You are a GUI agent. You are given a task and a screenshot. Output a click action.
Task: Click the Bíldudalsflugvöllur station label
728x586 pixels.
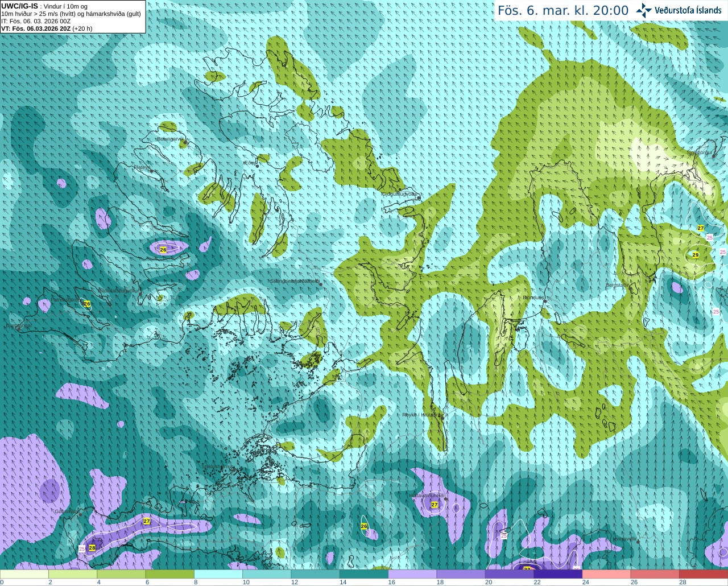click(x=118, y=290)
